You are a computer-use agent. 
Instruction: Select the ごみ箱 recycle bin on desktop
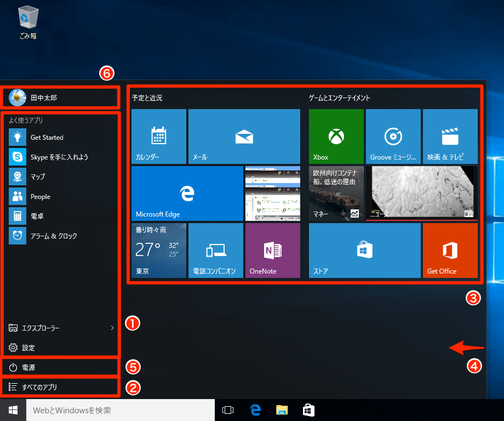[28, 22]
